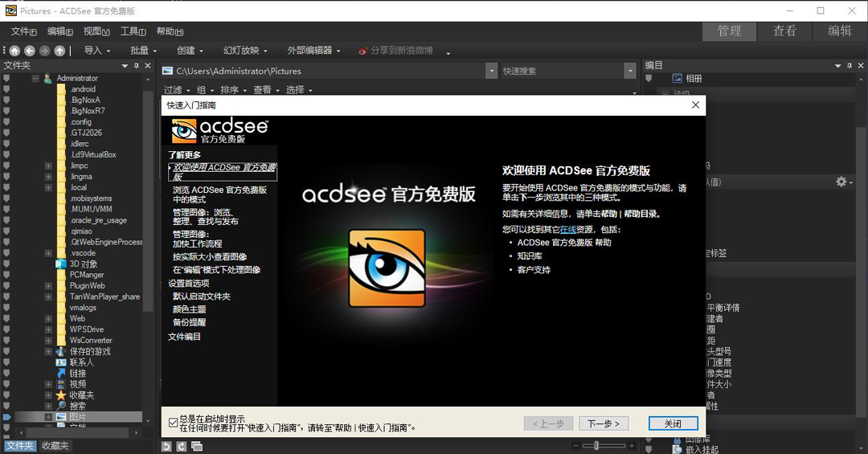Toggle Easy-Select marker beside .android folder
The height and width of the screenshot is (454, 868).
point(6,89)
